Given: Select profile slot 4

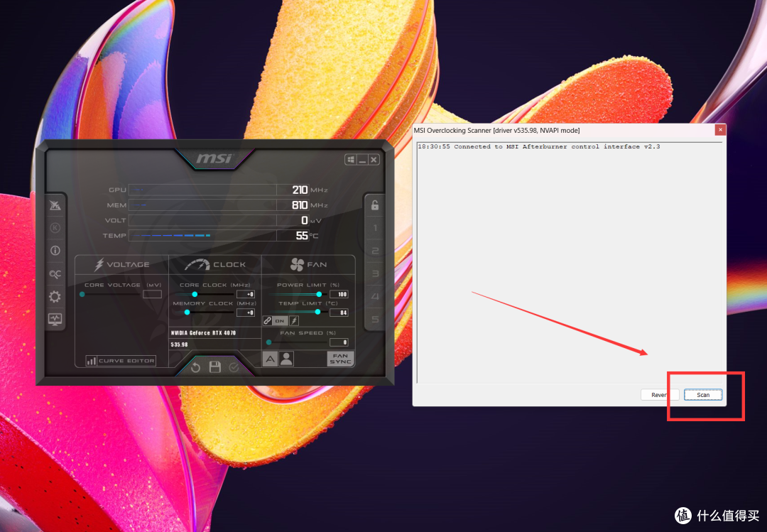Looking at the screenshot, I should [375, 297].
